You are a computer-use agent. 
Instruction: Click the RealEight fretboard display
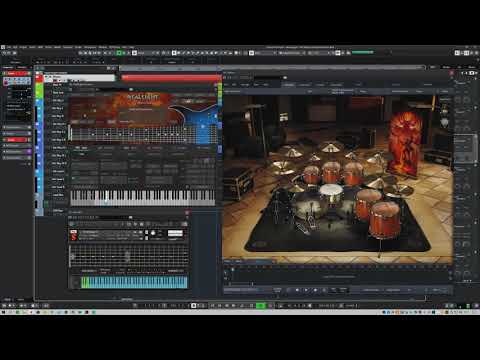[x=143, y=134]
